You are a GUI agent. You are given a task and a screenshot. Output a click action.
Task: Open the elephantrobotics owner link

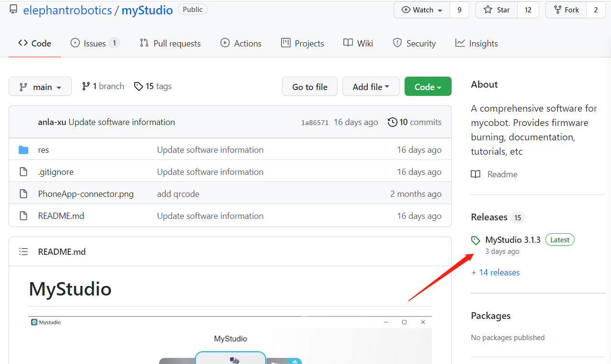tap(68, 10)
